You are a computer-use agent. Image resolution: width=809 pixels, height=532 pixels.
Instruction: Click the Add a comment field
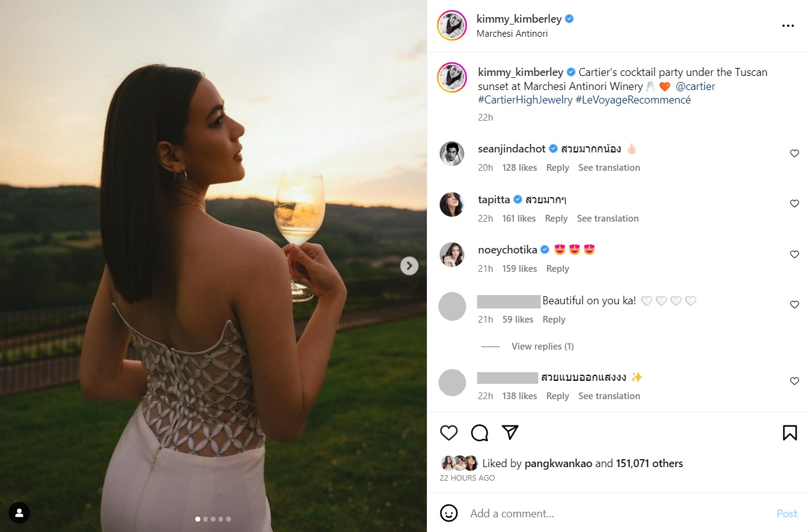click(x=612, y=514)
